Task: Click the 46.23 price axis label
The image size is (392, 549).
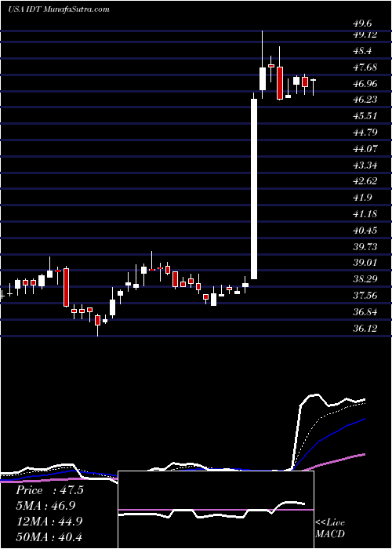Action: coord(365,100)
